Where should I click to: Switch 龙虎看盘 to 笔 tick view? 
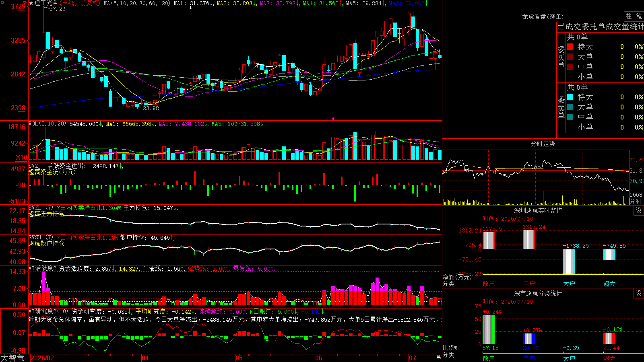click(639, 16)
